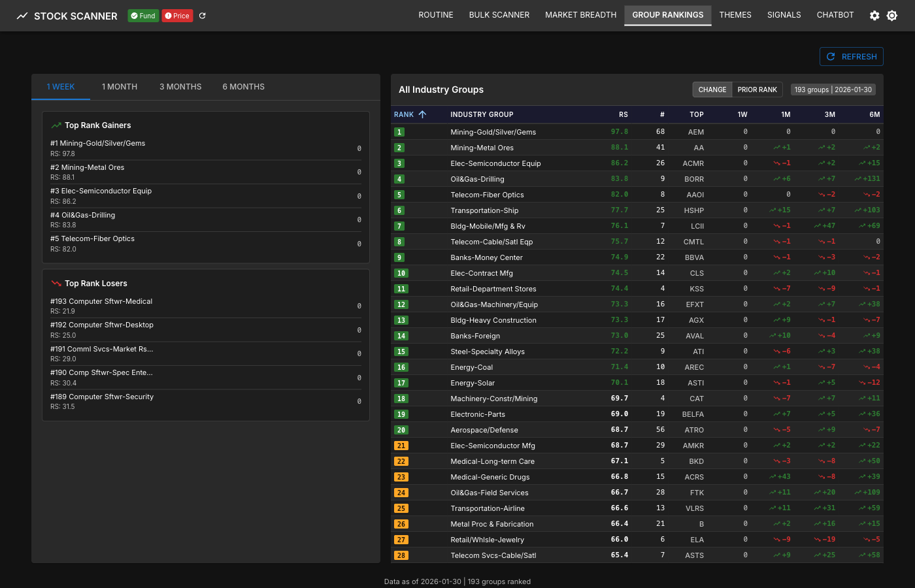Screen dimensions: 915x588
Task: Switch to the 3 MONTHS tab
Action: pos(180,87)
